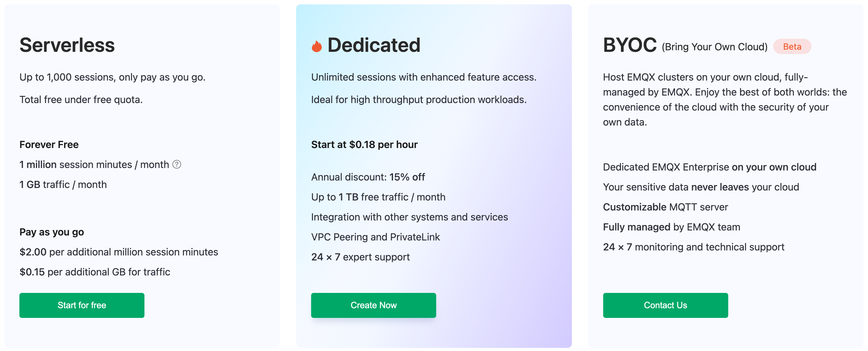Click the Contact Us button
This screenshot has height=351, width=868.
[665, 305]
